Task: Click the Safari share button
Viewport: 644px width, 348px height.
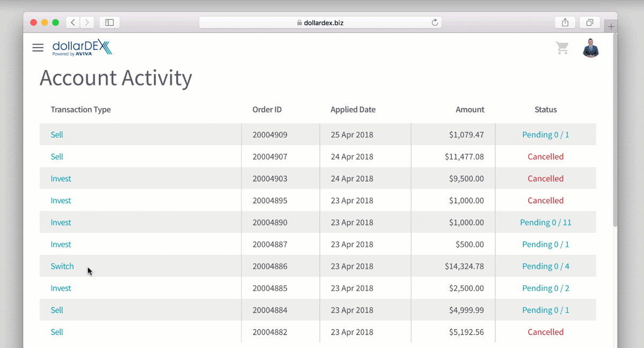Action: click(565, 23)
